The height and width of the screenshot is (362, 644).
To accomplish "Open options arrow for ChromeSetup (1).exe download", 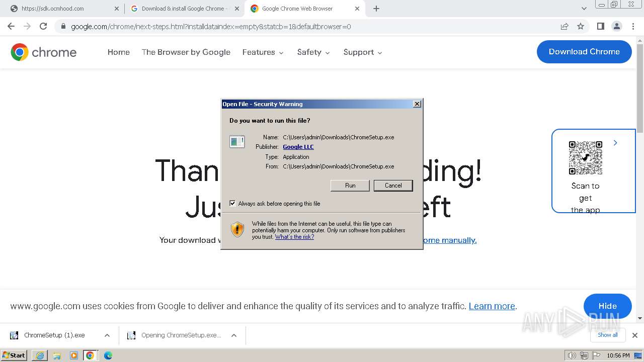I will coord(107,335).
